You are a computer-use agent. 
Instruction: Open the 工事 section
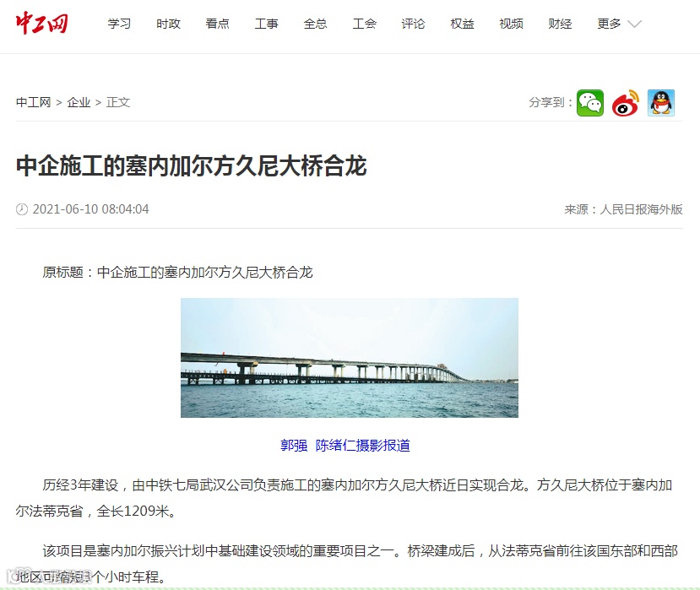pos(267,24)
